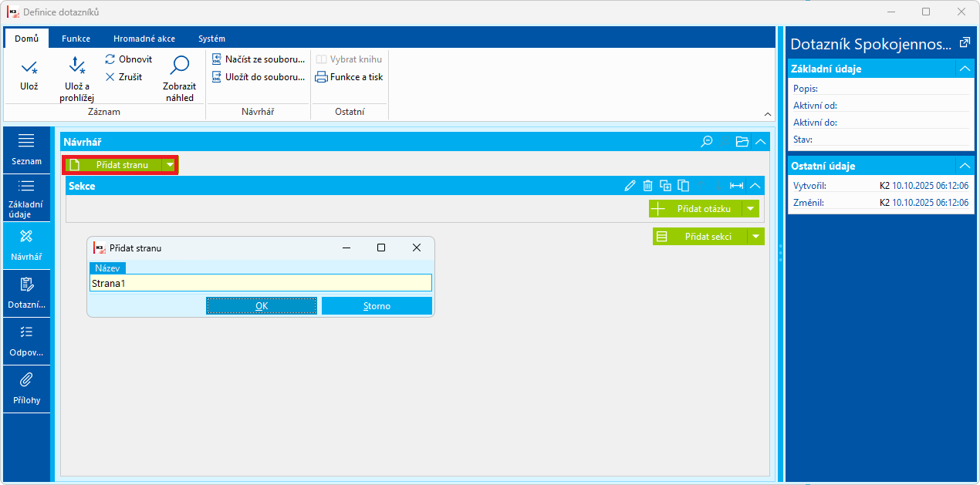Click the Ulož save icon
This screenshot has width=980, height=485.
click(29, 67)
